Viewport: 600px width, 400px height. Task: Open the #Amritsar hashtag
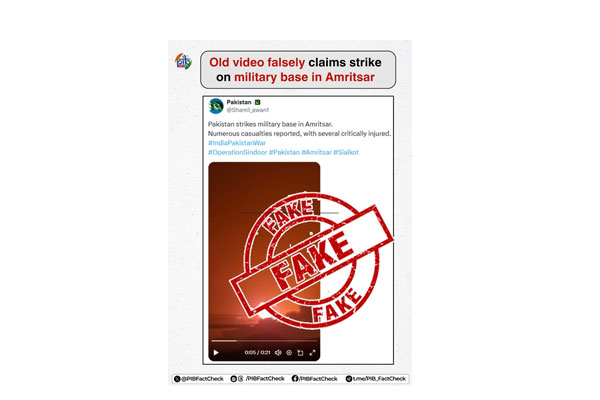pyautogui.click(x=316, y=152)
